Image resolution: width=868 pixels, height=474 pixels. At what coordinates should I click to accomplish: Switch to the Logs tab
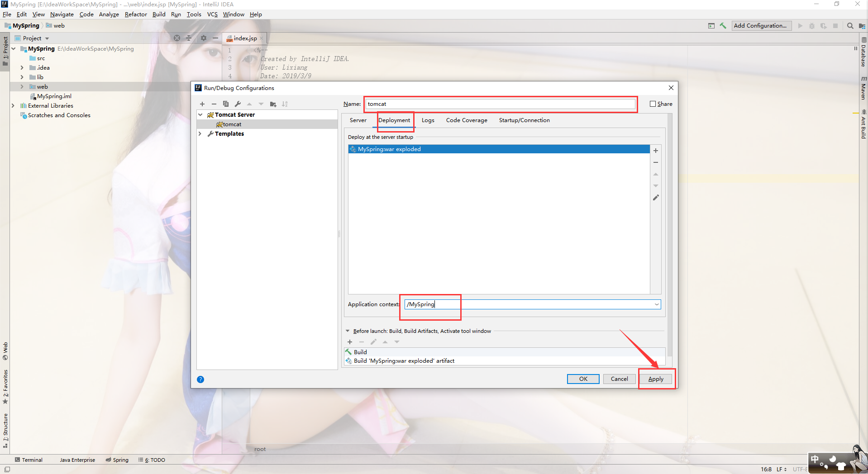click(x=428, y=120)
